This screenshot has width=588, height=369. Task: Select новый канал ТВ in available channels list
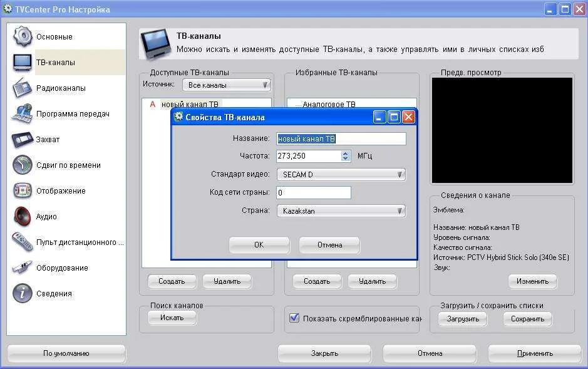190,104
